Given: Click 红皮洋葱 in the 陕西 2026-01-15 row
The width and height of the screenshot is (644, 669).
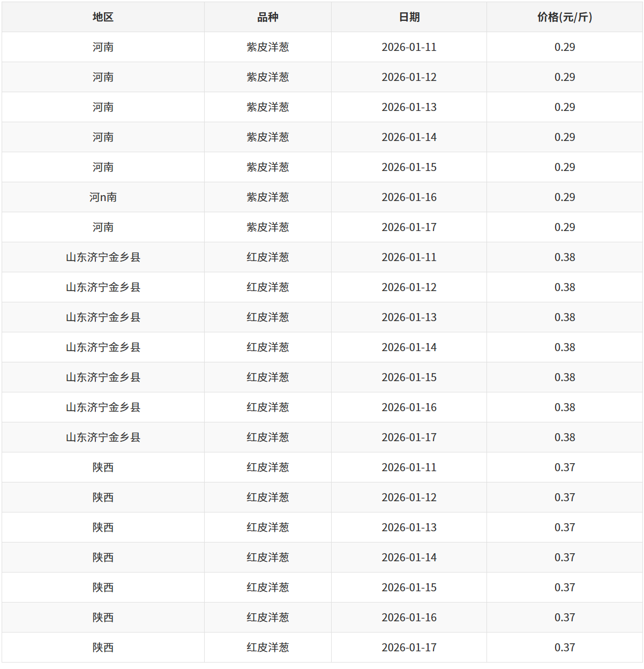Looking at the screenshot, I should (x=267, y=588).
